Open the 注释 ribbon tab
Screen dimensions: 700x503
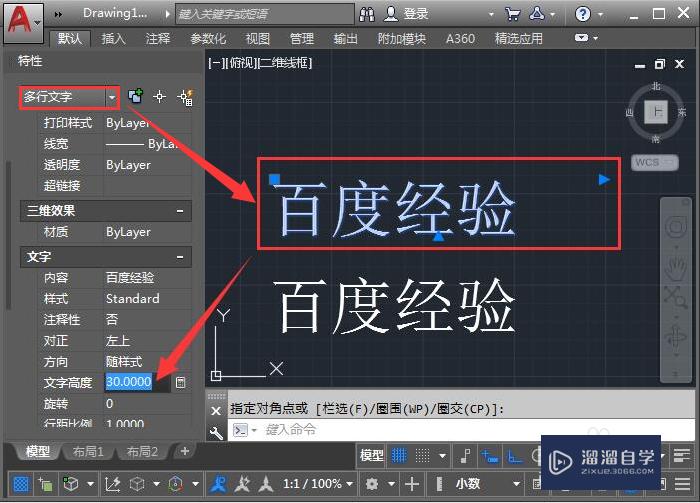(158, 39)
